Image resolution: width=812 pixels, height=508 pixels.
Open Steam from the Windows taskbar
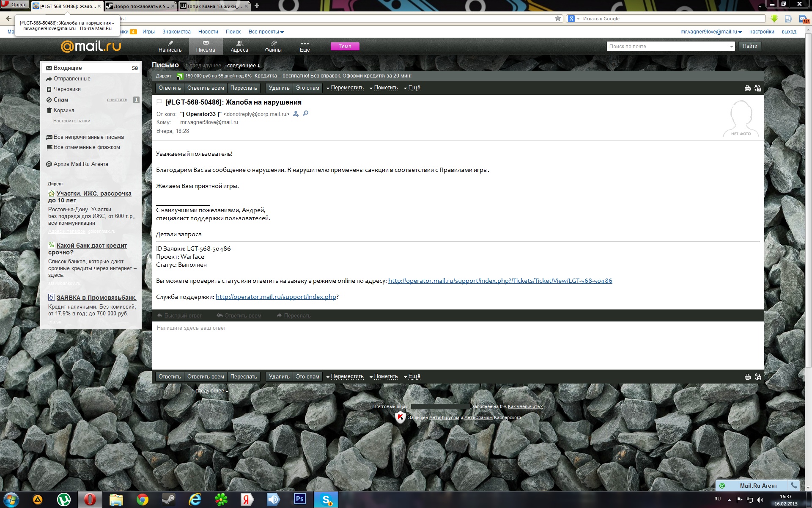(168, 500)
